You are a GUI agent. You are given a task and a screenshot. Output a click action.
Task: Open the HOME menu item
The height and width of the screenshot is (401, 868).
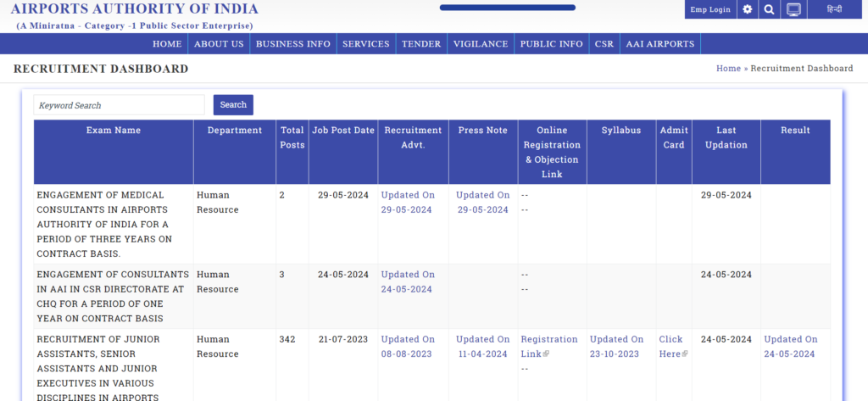167,44
